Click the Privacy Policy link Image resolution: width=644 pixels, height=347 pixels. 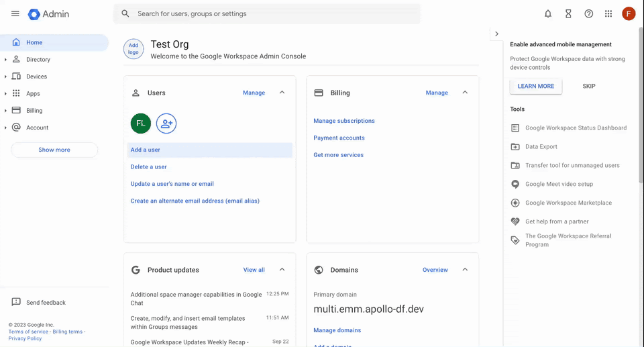pos(25,339)
